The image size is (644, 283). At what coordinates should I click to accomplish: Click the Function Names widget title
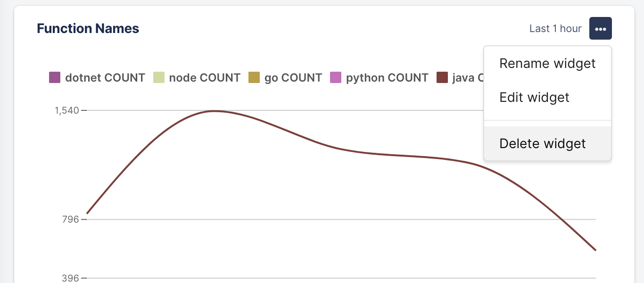pos(88,29)
